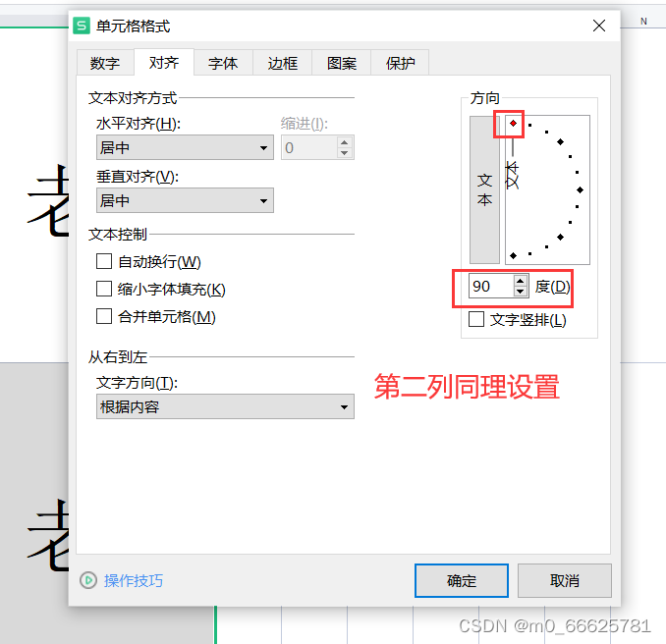Switch to the 字体 tab
Image resolution: width=666 pixels, height=644 pixels.
tap(223, 63)
